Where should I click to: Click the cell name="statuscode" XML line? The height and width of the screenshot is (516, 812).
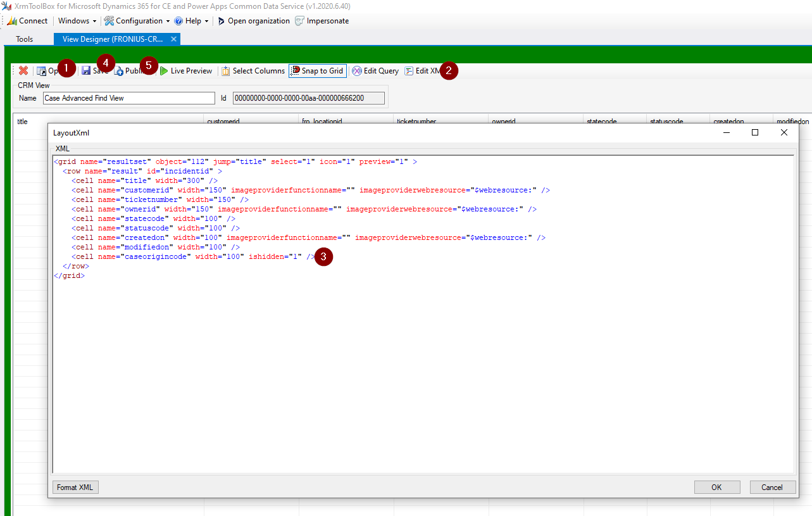click(156, 228)
